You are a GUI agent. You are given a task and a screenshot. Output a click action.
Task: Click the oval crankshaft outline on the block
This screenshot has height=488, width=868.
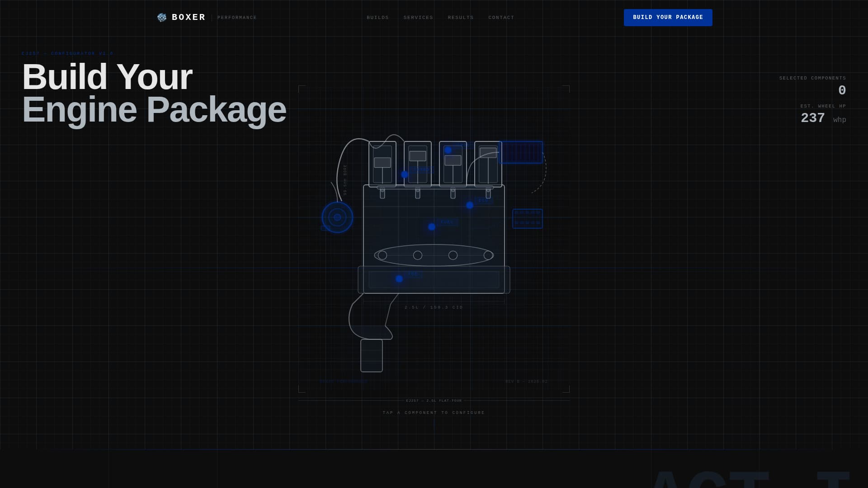tap(434, 255)
